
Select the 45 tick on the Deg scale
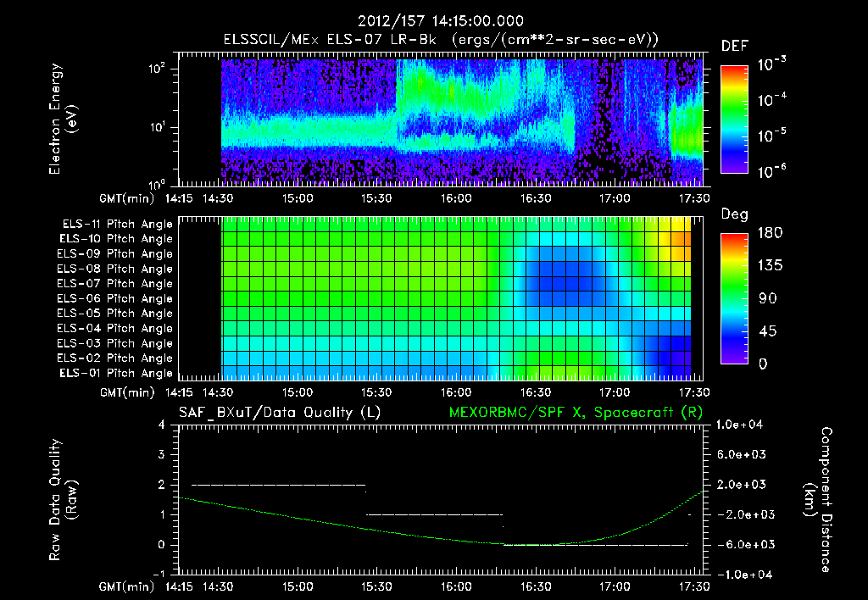click(767, 331)
